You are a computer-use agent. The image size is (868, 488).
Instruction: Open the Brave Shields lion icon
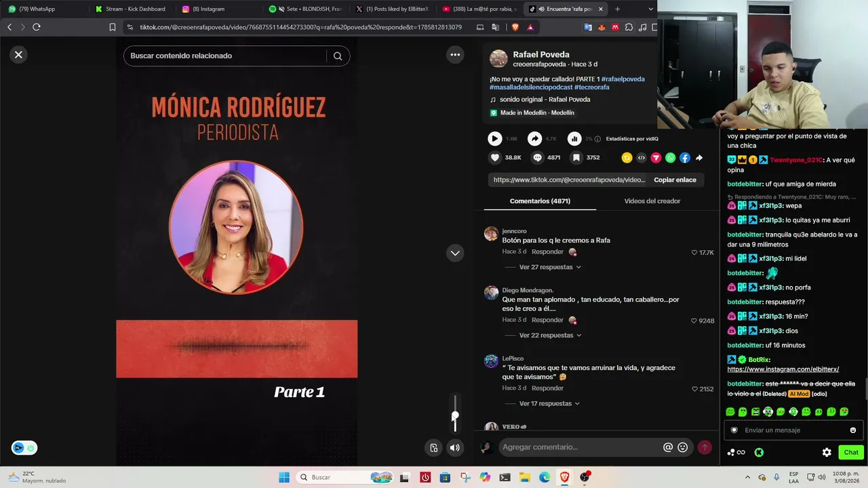coord(514,27)
